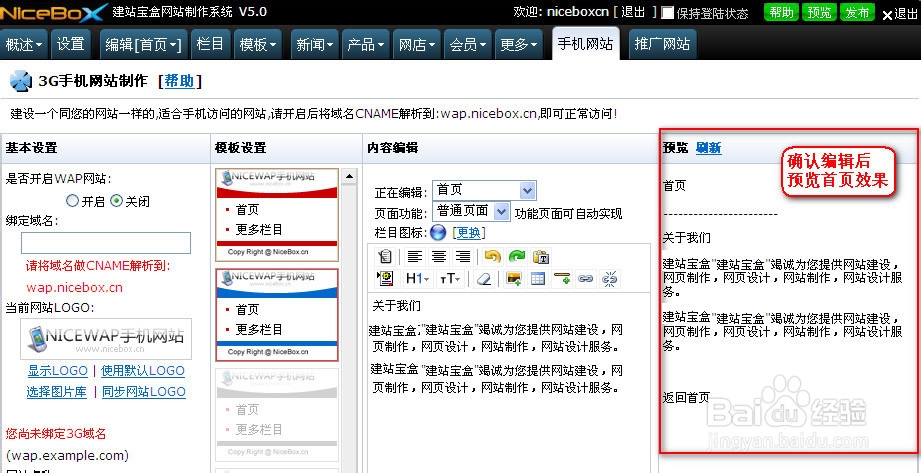Expand the 模板 menu
921x473 pixels.
[x=258, y=45]
